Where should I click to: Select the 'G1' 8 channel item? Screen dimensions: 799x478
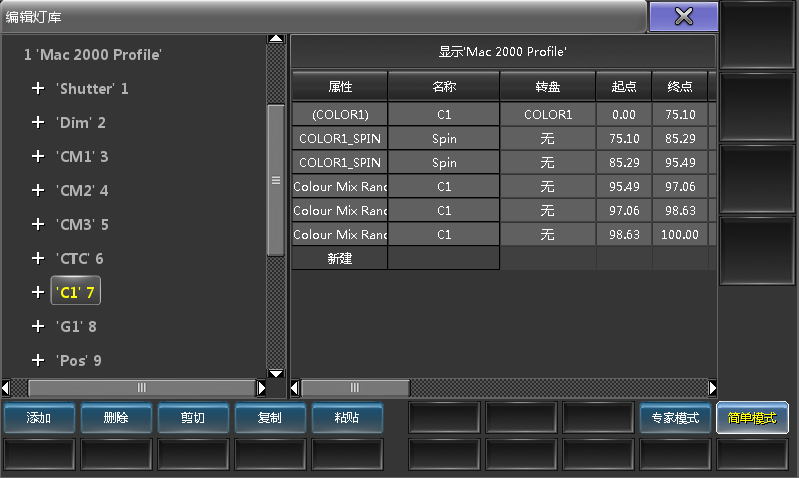point(76,326)
